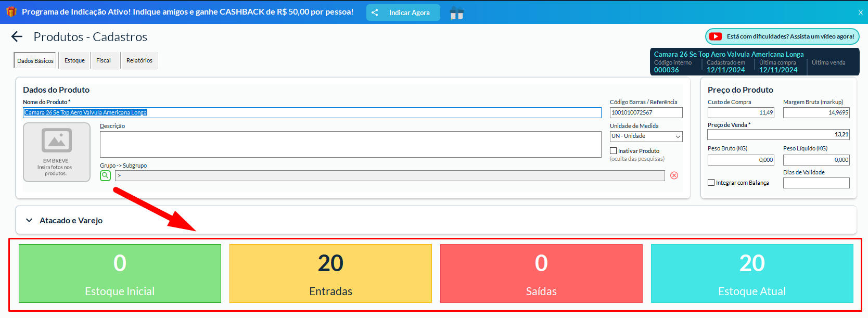Switch to the Estoque tab
The width and height of the screenshot is (868, 318).
click(74, 60)
